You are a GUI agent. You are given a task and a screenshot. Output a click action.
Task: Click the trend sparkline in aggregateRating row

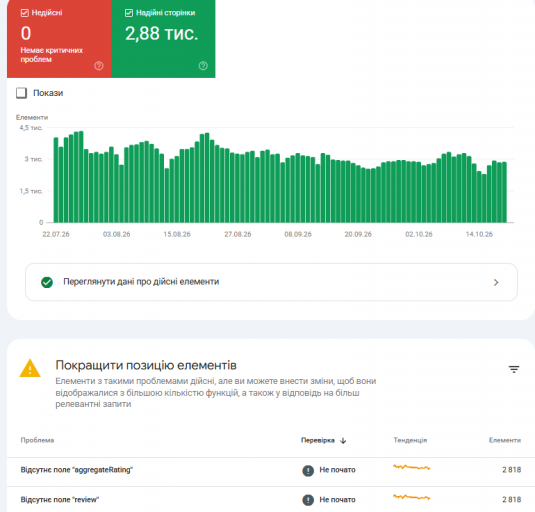[411, 467]
